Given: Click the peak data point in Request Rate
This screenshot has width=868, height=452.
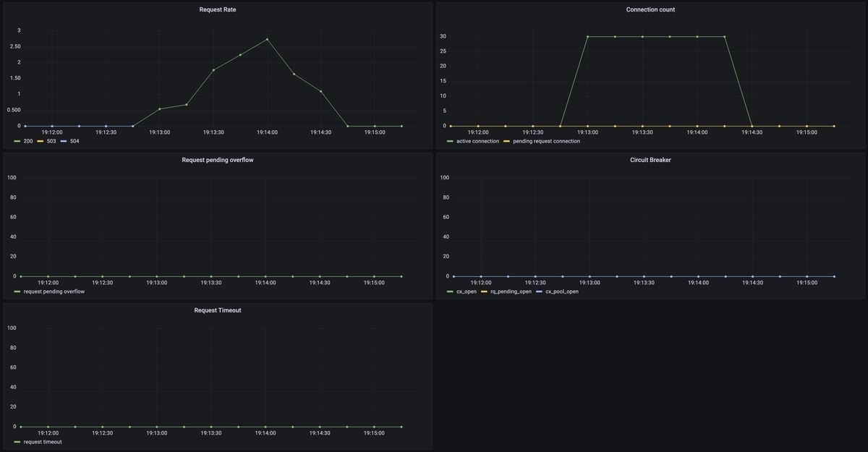Looking at the screenshot, I should [x=267, y=39].
